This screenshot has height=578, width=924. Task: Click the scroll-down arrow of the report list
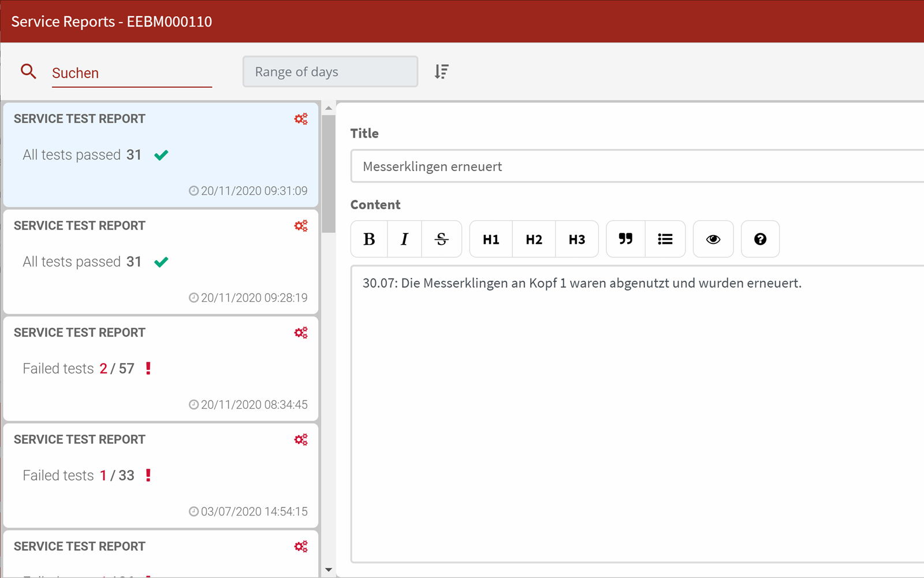tap(329, 570)
